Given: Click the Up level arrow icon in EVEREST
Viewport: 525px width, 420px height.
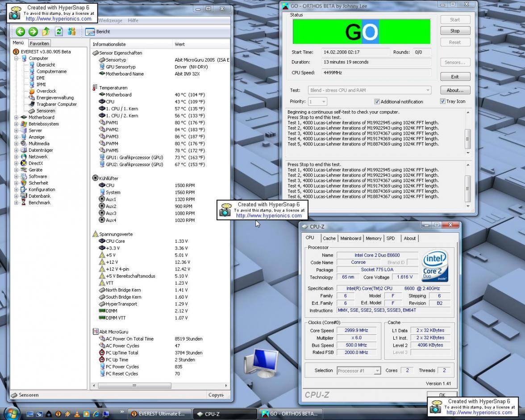Looking at the screenshot, I should 46,31.
